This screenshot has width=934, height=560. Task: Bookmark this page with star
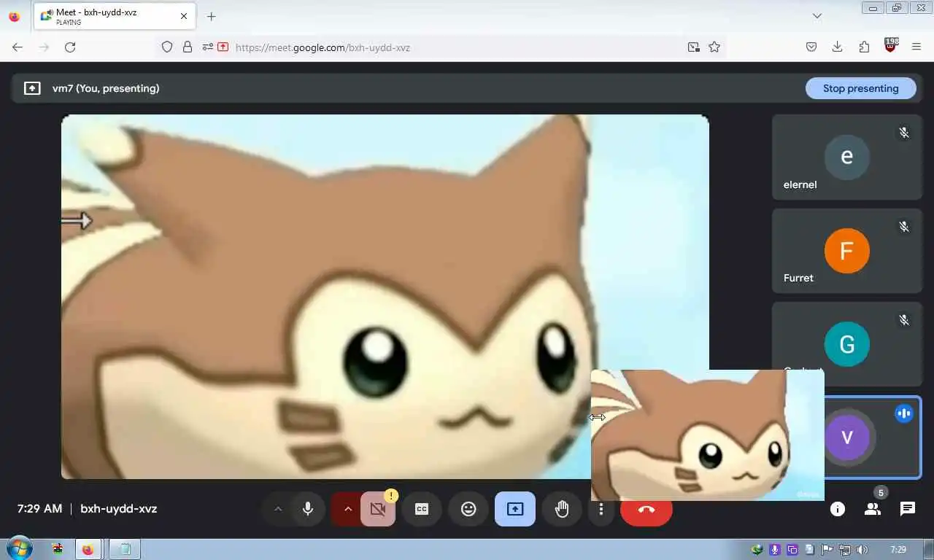[714, 47]
